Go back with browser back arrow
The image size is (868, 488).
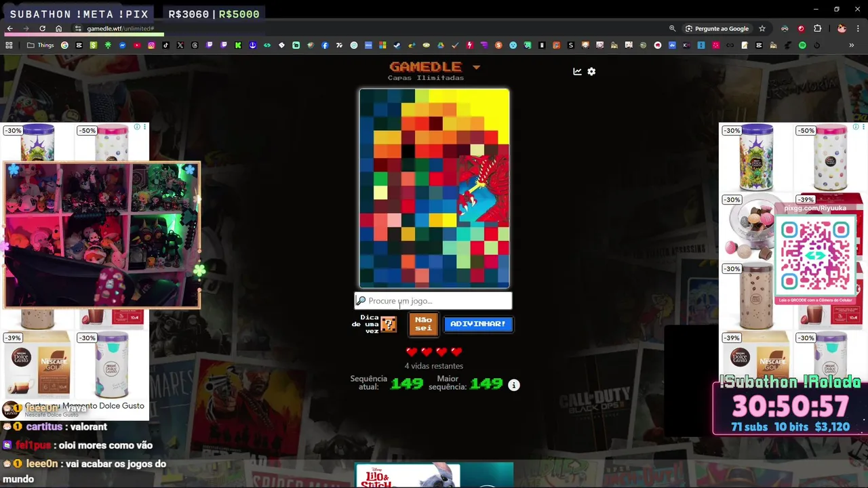pyautogui.click(x=9, y=28)
